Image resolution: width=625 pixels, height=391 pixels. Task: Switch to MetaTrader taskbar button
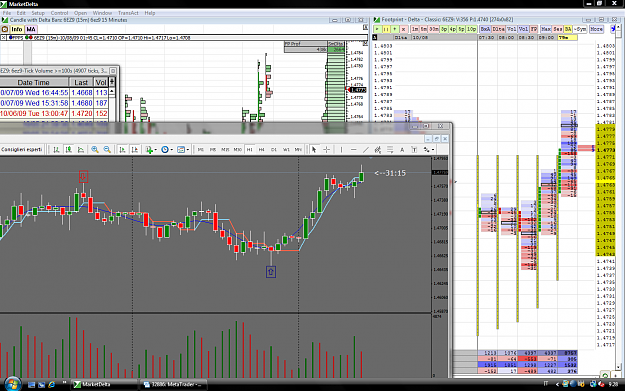point(174,385)
